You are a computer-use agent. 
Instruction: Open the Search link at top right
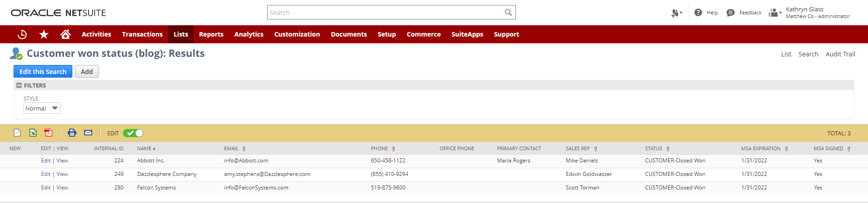808,54
